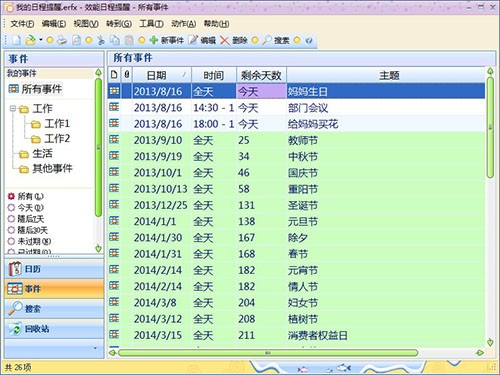Click the horizontal scroll right arrow

pos(480,353)
